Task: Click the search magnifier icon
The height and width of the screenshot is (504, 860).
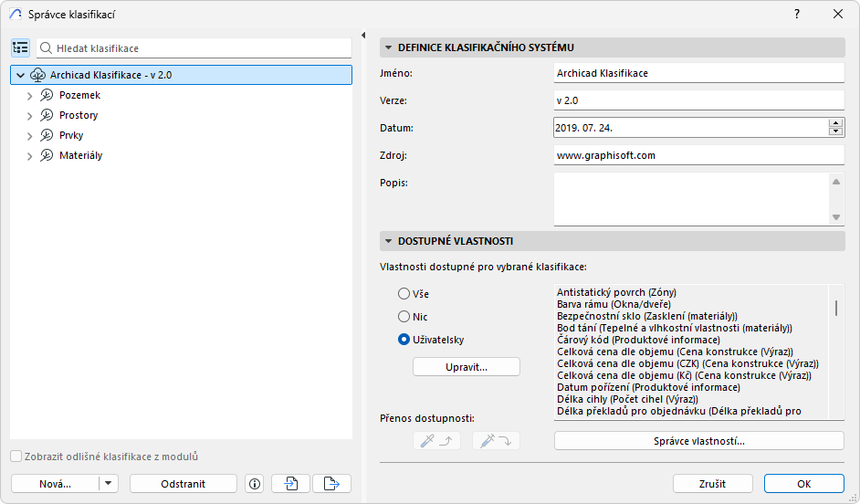Action: (x=46, y=48)
